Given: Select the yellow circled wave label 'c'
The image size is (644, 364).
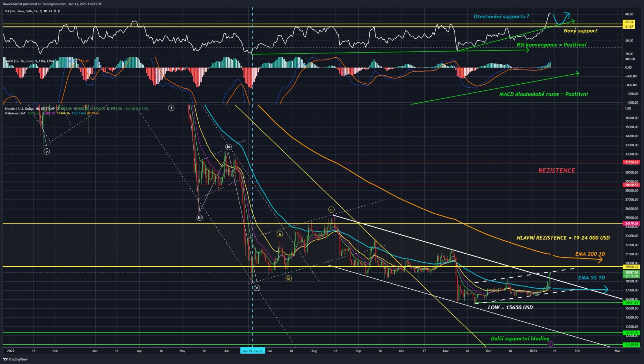Looking at the screenshot, I should [331, 210].
